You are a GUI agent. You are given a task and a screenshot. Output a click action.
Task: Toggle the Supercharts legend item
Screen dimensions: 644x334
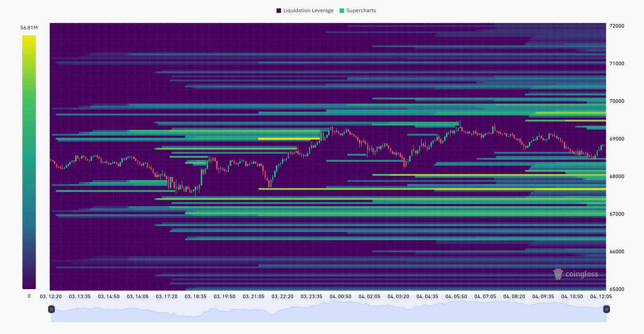point(358,10)
